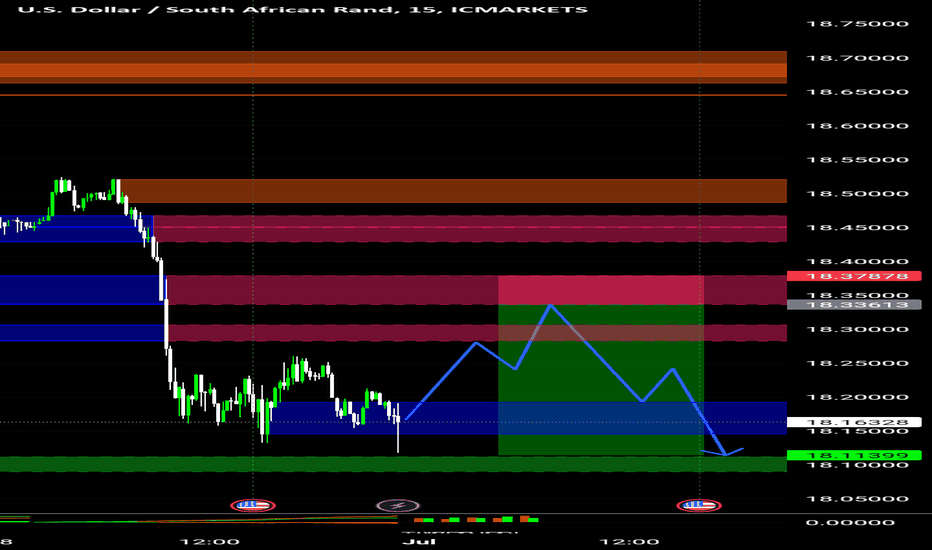The image size is (932, 550).
Task: Click the 18.40000 price scale label
Action: point(857,261)
